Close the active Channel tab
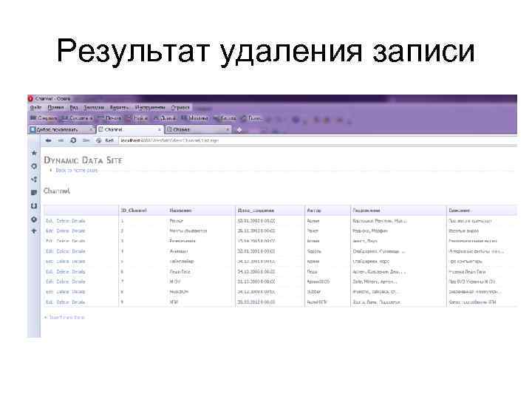Image resolution: width=532 pixels, height=399 pixels. point(159,129)
